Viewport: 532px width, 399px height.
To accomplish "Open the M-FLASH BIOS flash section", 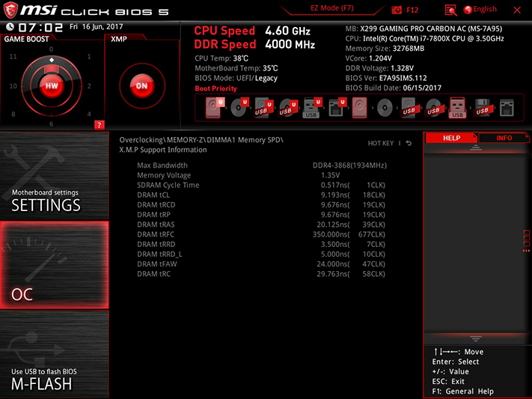I will coord(55,355).
